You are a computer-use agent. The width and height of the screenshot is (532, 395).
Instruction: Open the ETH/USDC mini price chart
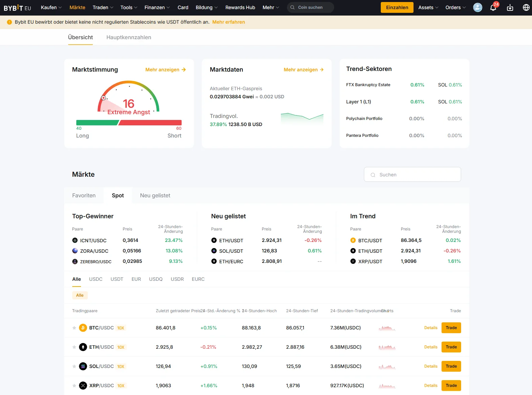(387, 347)
